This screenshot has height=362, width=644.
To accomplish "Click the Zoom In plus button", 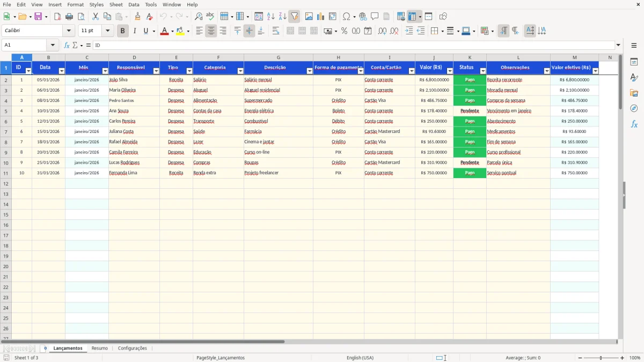I will (x=623, y=358).
